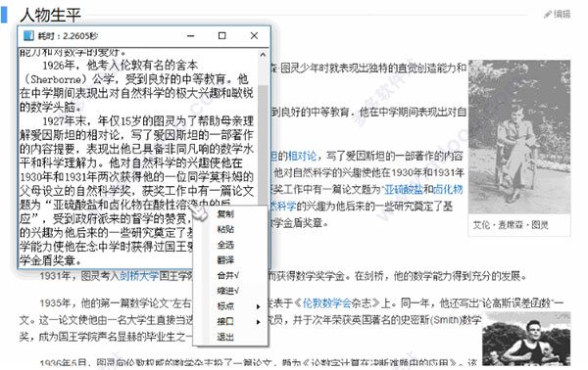Minimize the OCR result window
Screen dimensions: 588x370
pyautogui.click(x=190, y=36)
